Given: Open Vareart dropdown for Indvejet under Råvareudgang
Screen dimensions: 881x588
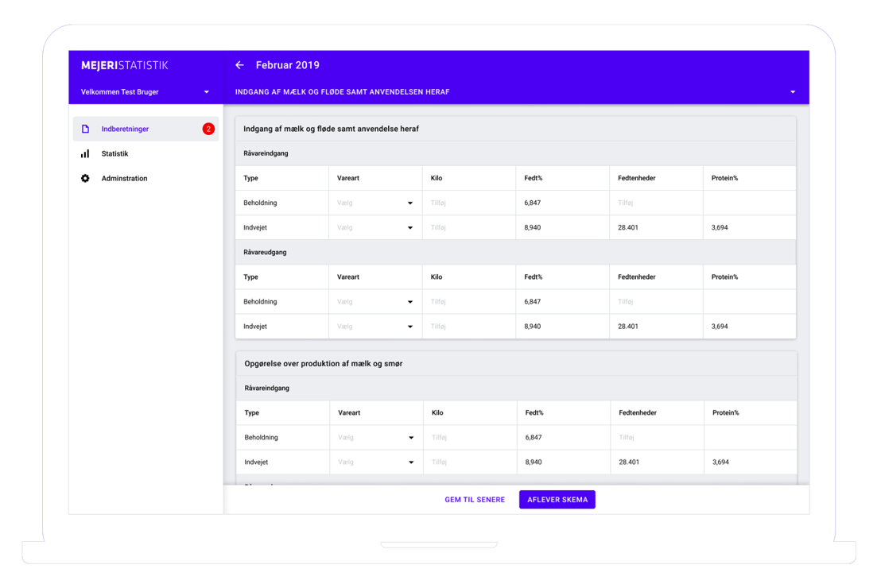Looking at the screenshot, I should point(375,327).
